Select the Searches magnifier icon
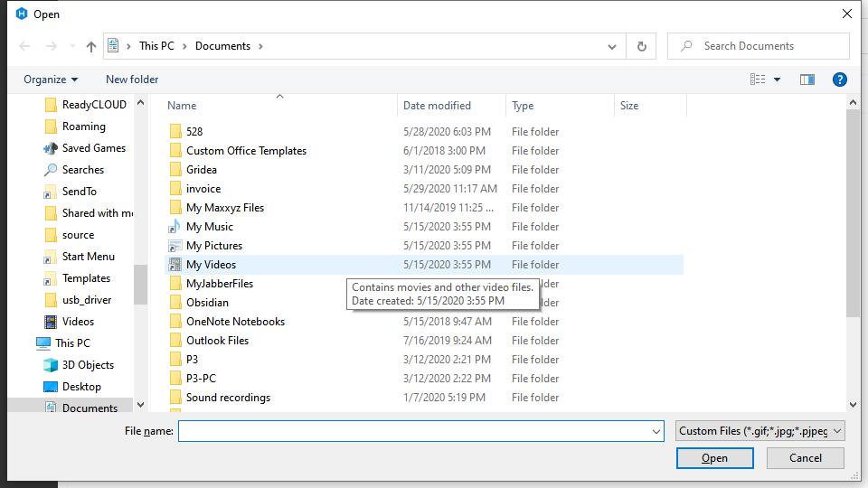 coord(51,170)
